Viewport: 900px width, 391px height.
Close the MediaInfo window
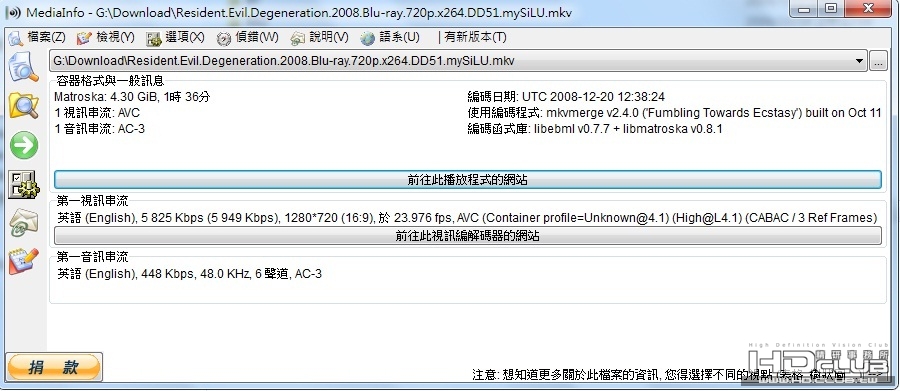click(868, 10)
